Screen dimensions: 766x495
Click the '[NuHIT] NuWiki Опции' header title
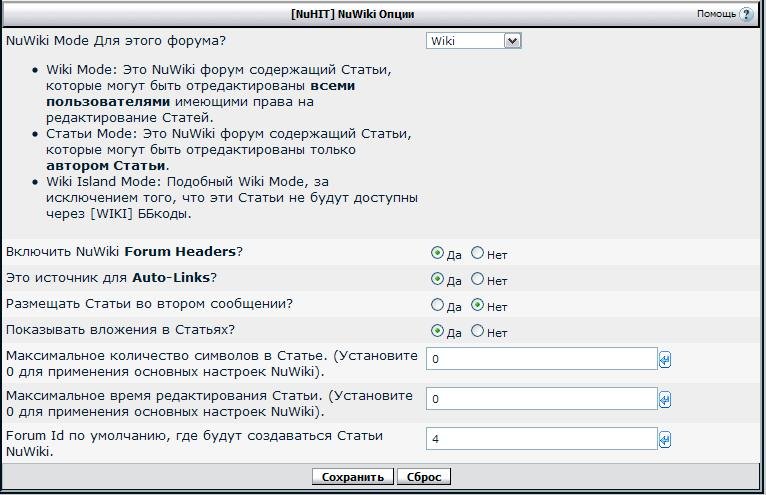click(353, 14)
